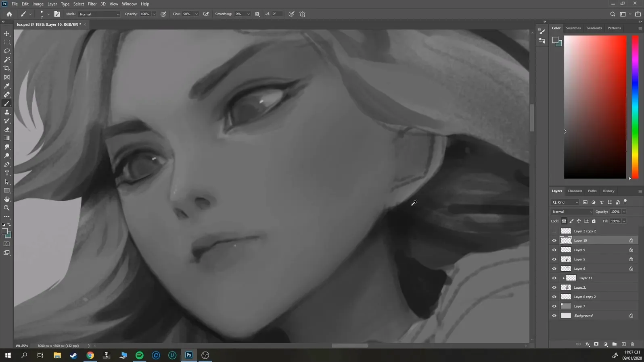Toggle visibility of Layer 10

[x=554, y=241]
